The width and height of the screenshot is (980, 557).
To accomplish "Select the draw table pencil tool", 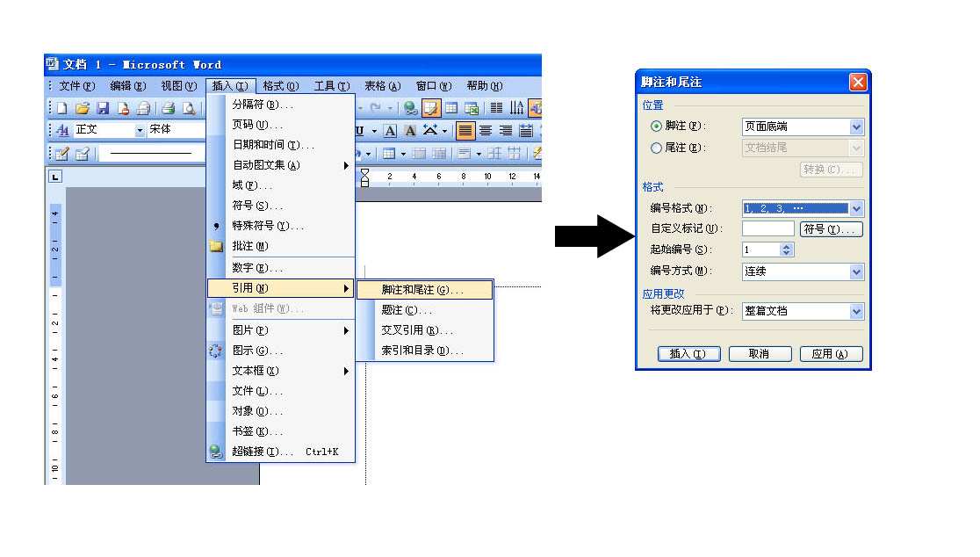I will (x=61, y=154).
